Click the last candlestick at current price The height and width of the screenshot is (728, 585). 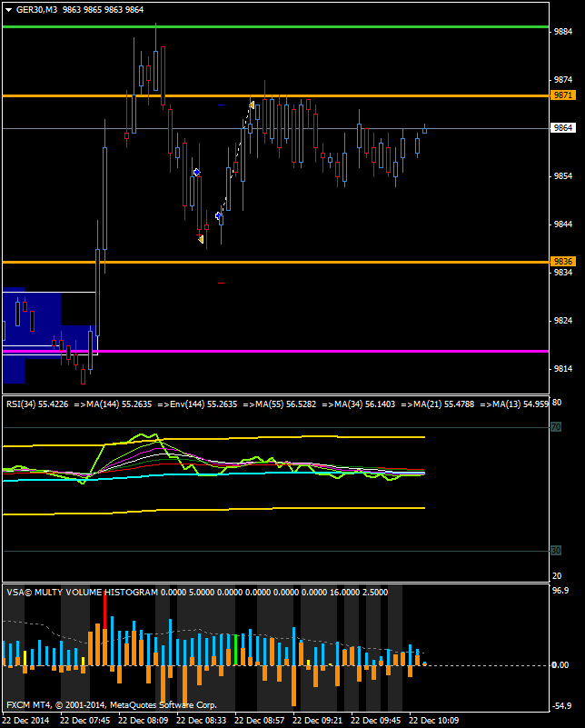pos(424,129)
